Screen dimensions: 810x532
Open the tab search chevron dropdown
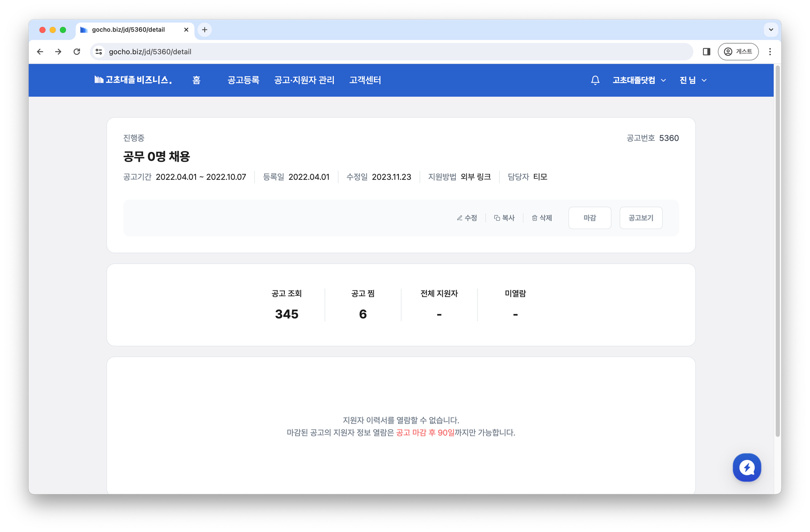pyautogui.click(x=771, y=30)
